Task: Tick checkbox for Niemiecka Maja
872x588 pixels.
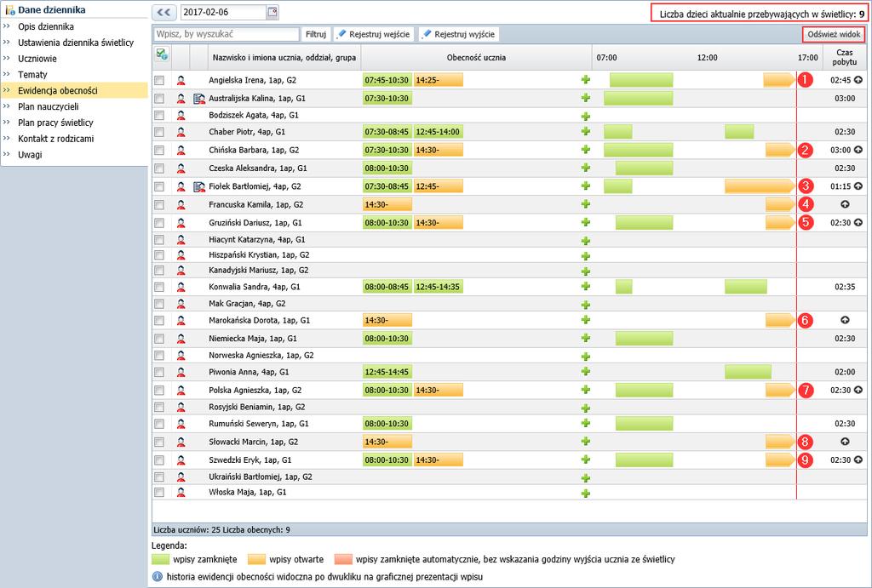Action: [x=159, y=339]
